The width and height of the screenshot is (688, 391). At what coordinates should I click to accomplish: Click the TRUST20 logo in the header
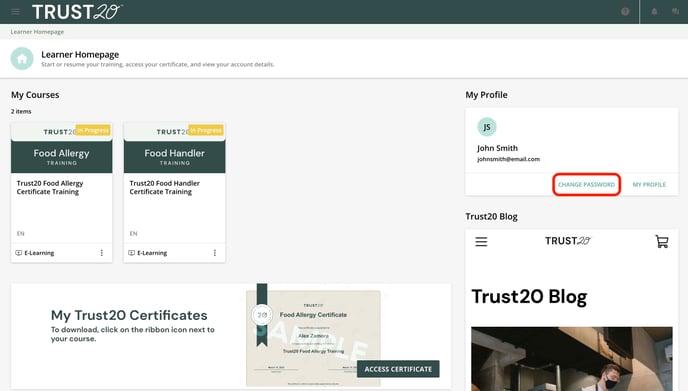(x=77, y=12)
